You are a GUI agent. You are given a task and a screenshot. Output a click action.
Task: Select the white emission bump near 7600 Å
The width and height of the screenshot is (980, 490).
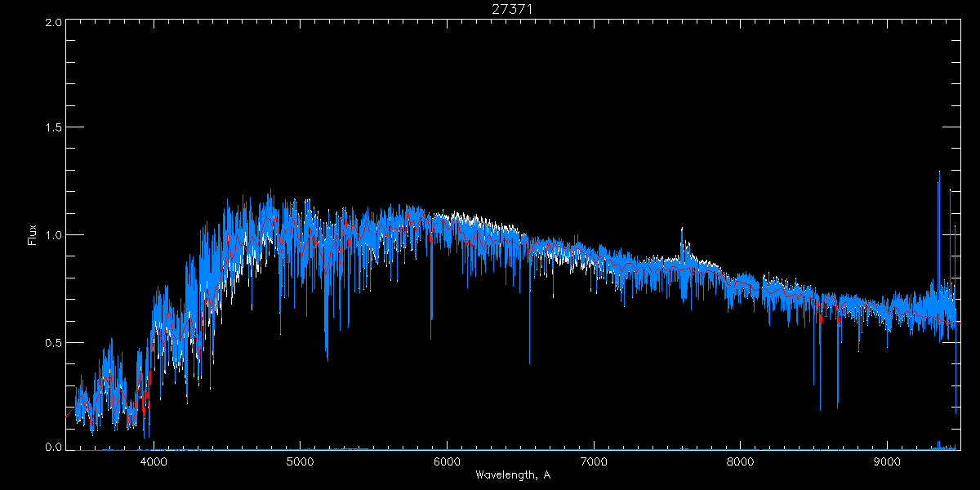(682, 230)
